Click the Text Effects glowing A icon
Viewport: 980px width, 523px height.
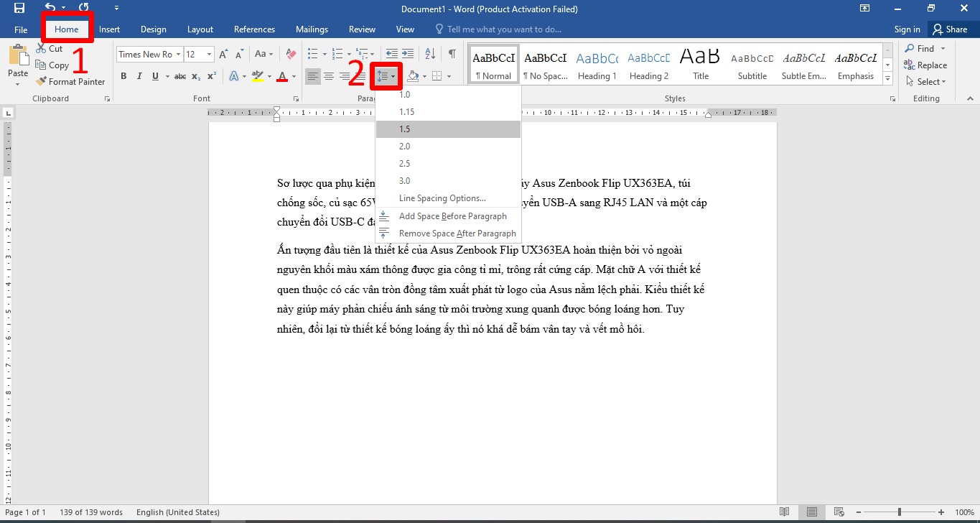tap(233, 76)
